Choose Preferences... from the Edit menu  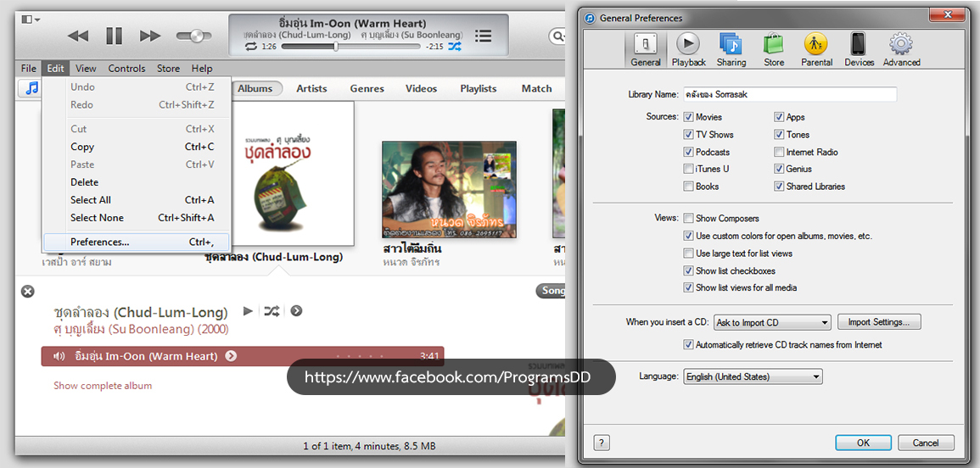100,242
